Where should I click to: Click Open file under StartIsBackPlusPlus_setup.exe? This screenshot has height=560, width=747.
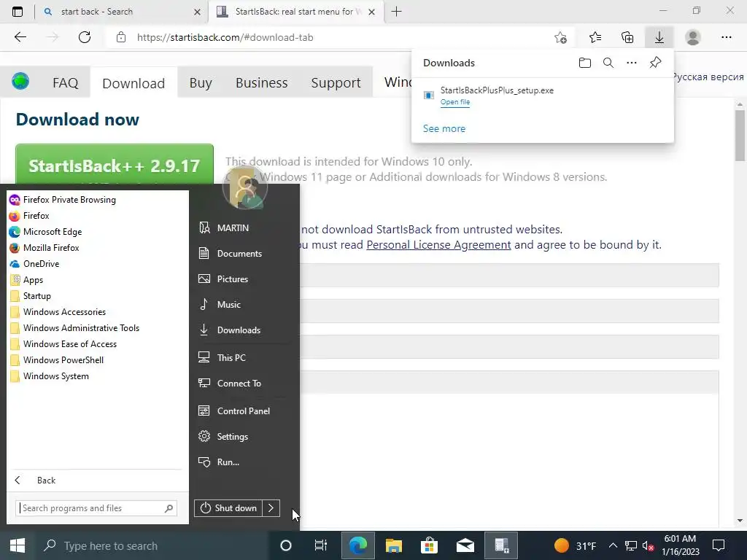(x=455, y=102)
